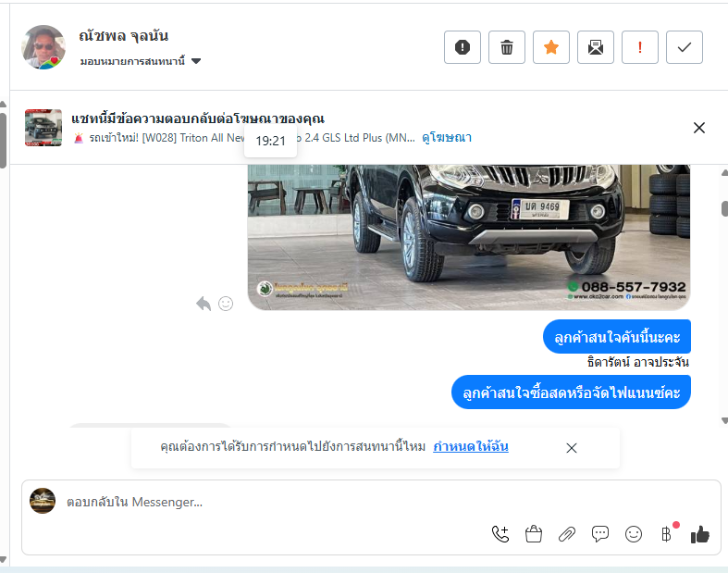The height and width of the screenshot is (573, 728).
Task: Open emoji picker in composer
Action: (634, 534)
